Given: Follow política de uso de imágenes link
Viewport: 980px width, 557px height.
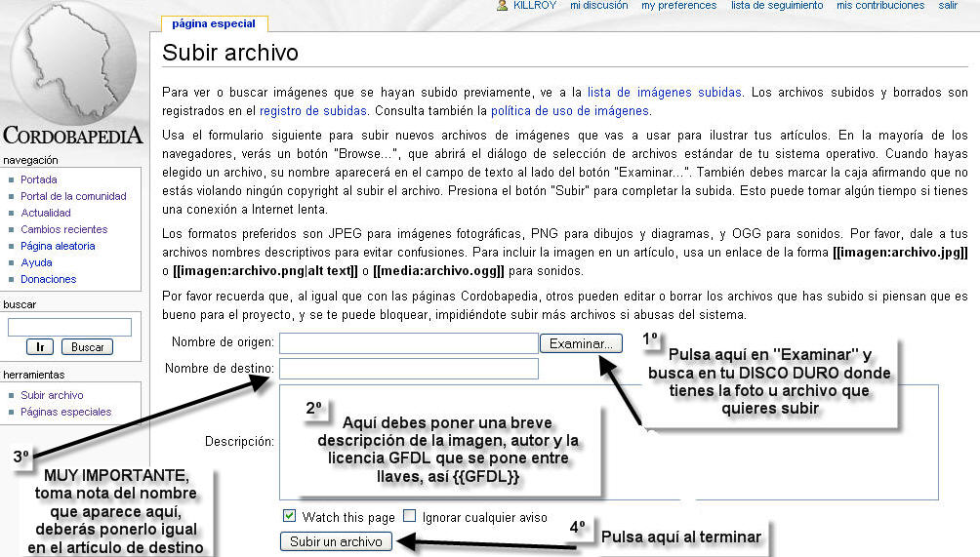Looking at the screenshot, I should 570,111.
